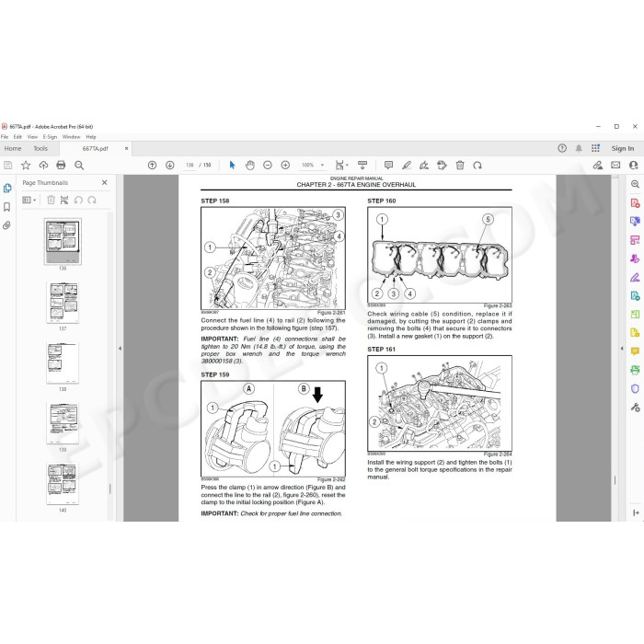This screenshot has height=644, width=644.
Task: Click the thumbnails panel scrollbar handle
Action: (x=109, y=489)
